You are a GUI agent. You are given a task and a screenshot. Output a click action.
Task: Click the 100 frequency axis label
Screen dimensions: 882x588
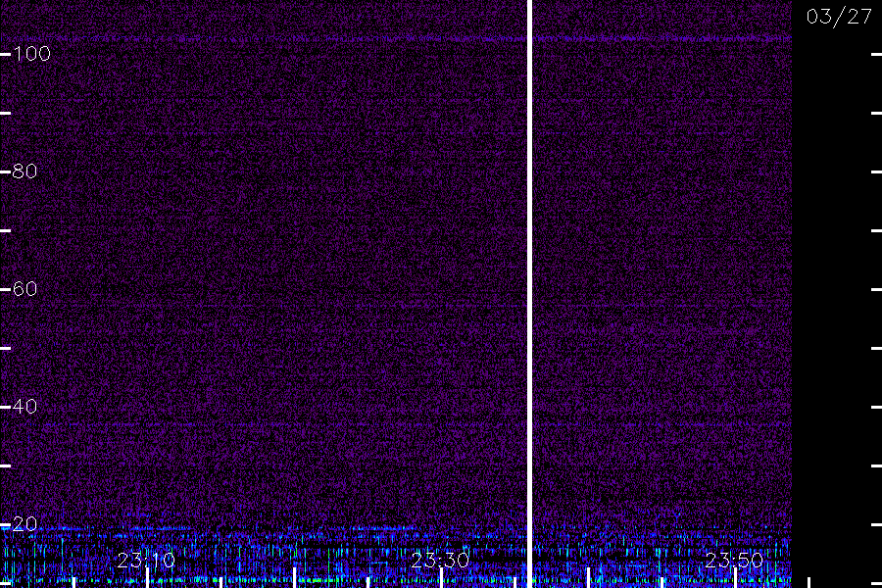[x=31, y=54]
